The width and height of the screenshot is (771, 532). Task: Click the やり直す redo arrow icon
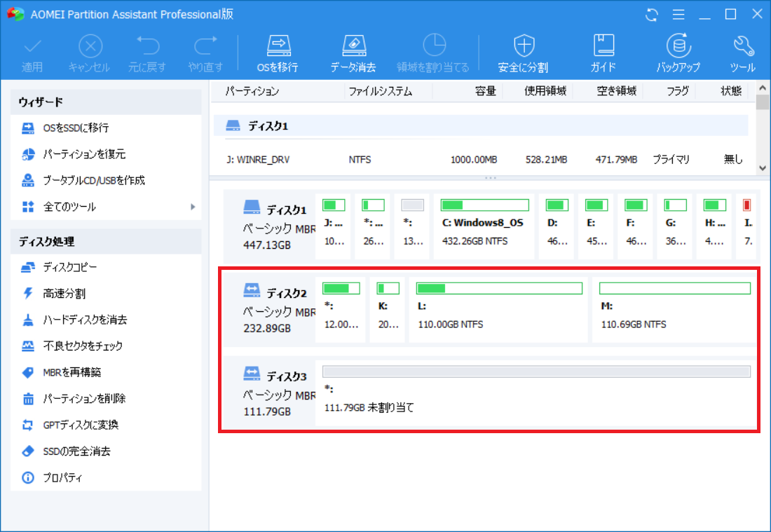pos(205,46)
